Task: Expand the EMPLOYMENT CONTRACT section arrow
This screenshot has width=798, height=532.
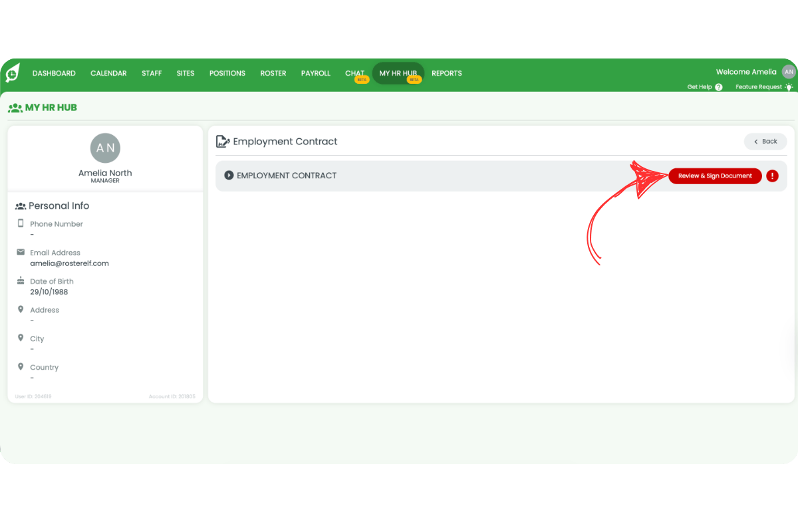Action: [x=229, y=175]
